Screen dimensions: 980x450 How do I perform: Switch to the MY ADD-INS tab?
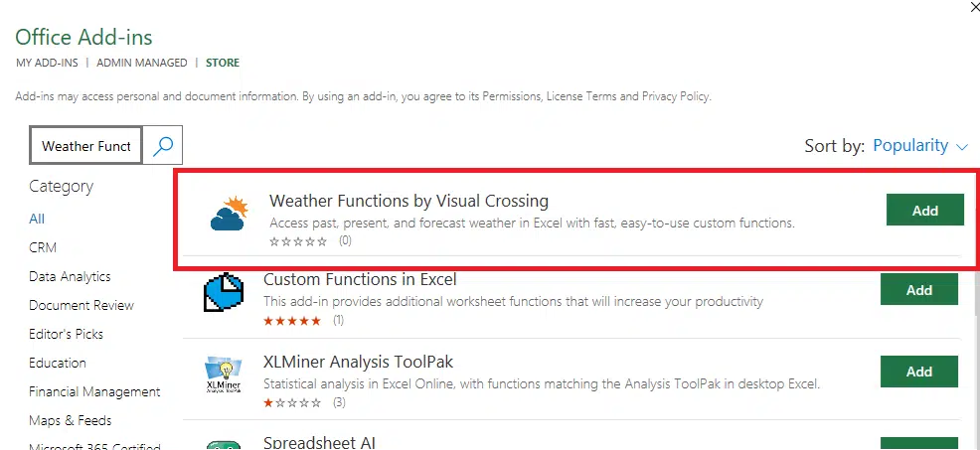click(x=48, y=63)
